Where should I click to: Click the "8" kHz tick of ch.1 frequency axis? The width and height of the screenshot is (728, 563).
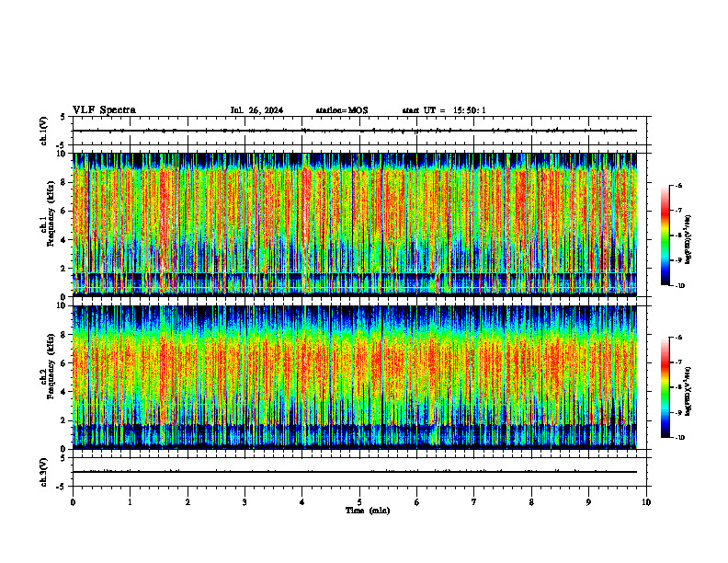64,182
